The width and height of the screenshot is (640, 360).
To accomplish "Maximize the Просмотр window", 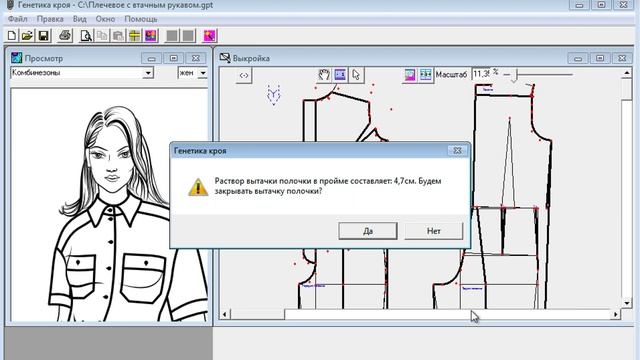I will click(x=173, y=58).
